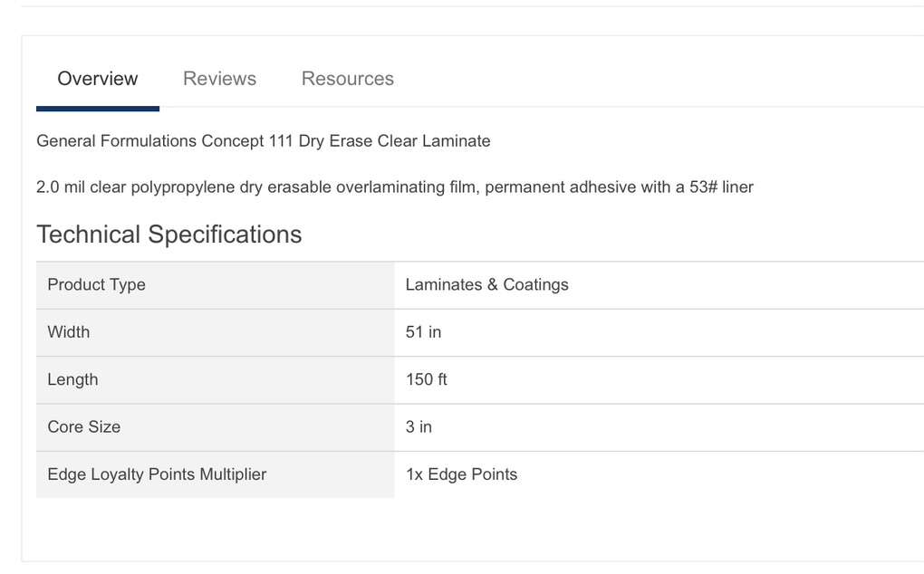Select the 3 in core size value
The width and height of the screenshot is (924, 574).
click(x=419, y=427)
